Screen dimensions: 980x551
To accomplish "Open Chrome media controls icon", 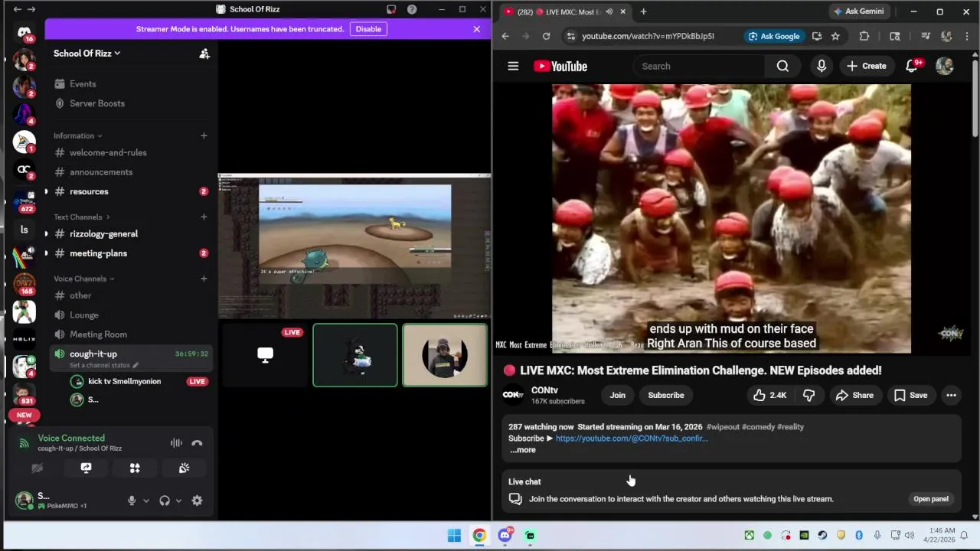I will (926, 36).
